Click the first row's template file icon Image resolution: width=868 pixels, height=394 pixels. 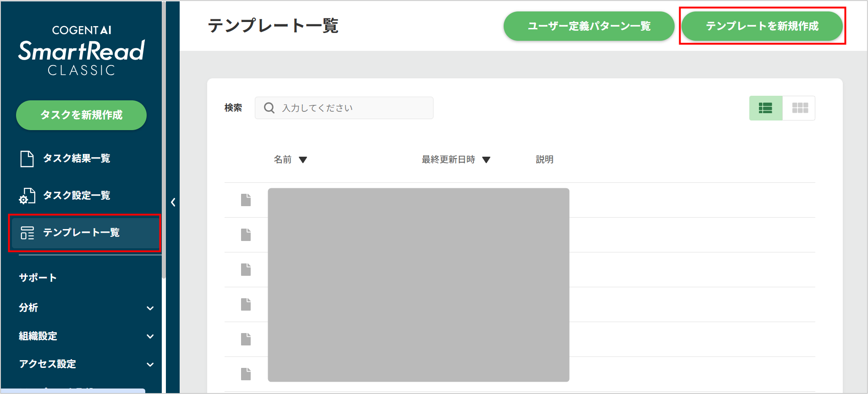click(246, 200)
